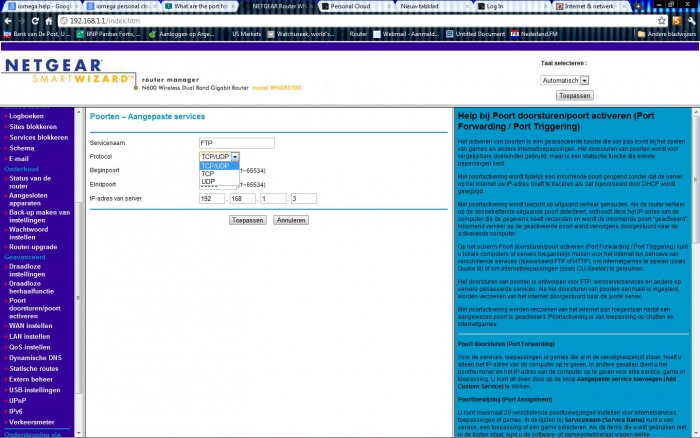Open a new tab with plus button
700x438 pixels.
coord(638,6)
